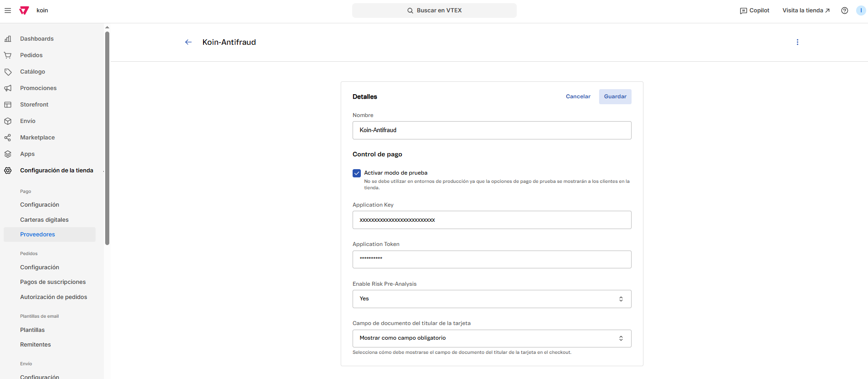This screenshot has width=868, height=379.
Task: Click the Control de pago heading
Action: [377, 155]
